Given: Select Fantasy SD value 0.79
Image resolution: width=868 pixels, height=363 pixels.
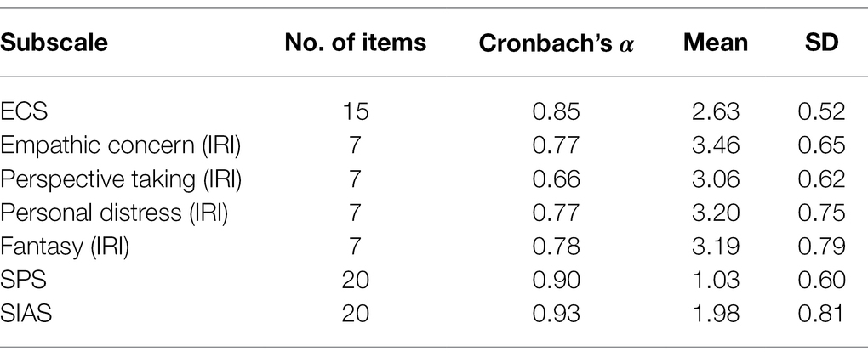Looking at the screenshot, I should tap(821, 247).
